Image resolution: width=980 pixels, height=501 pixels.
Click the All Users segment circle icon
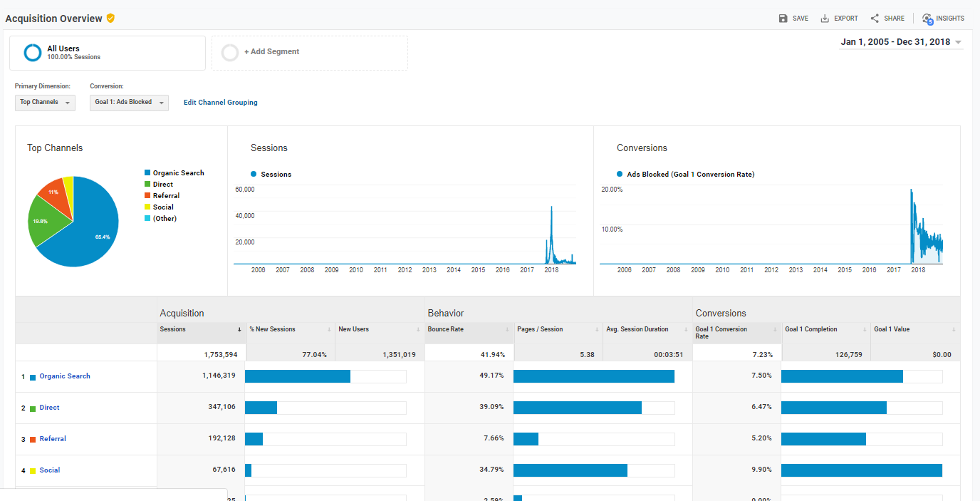click(33, 53)
